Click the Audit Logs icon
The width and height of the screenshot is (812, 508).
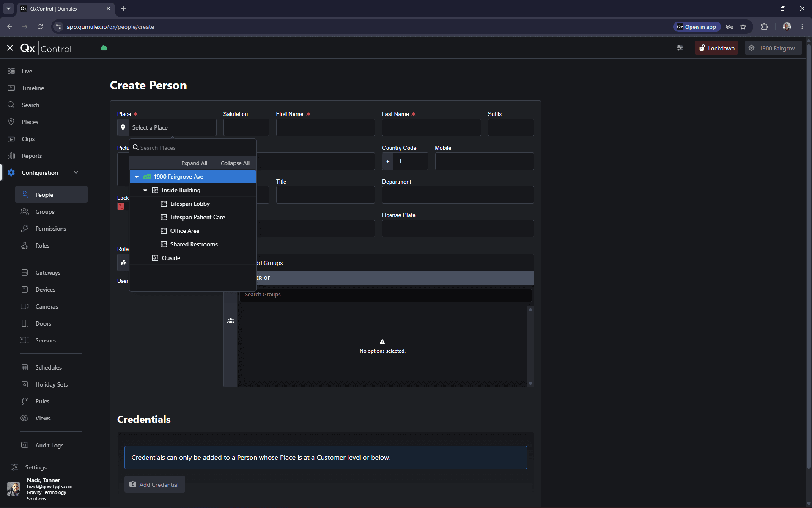(x=25, y=445)
